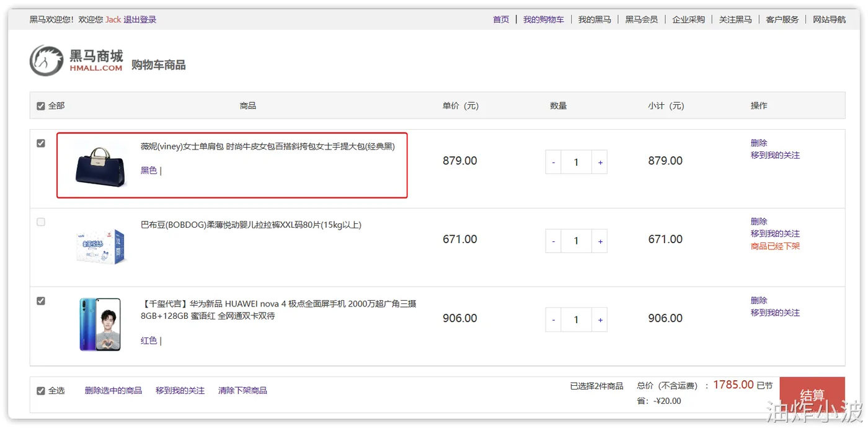The height and width of the screenshot is (428, 868).
Task: Click the red 结算 checkout button
Action: [x=812, y=395]
